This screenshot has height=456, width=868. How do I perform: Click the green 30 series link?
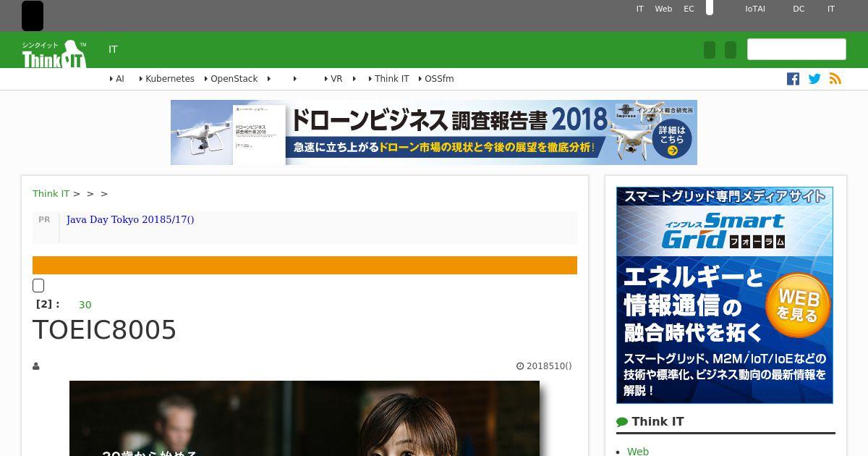[x=85, y=305]
